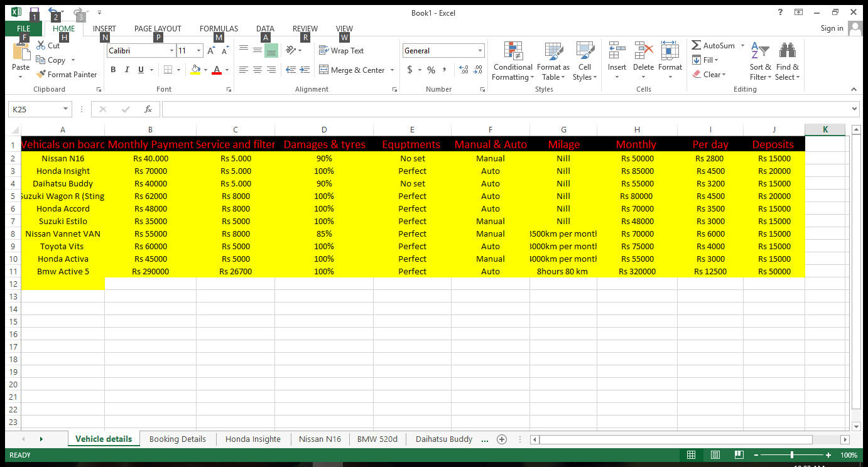
Task: Click the Sign in link
Action: point(832,28)
